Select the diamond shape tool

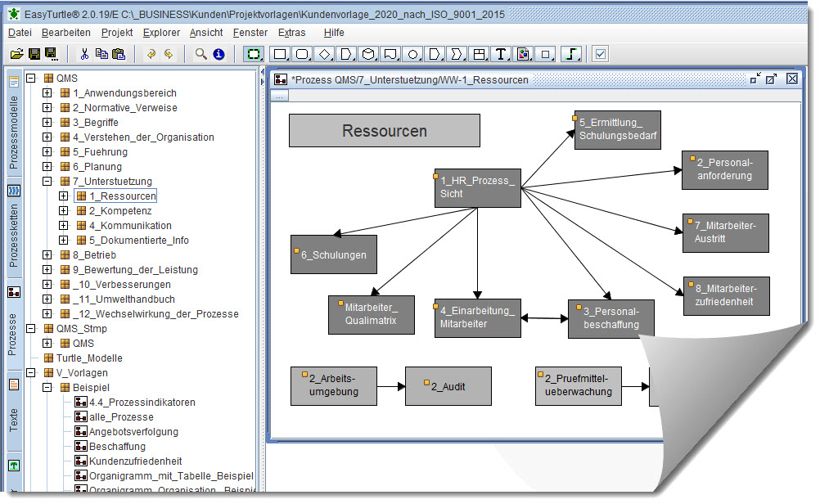pyautogui.click(x=324, y=54)
